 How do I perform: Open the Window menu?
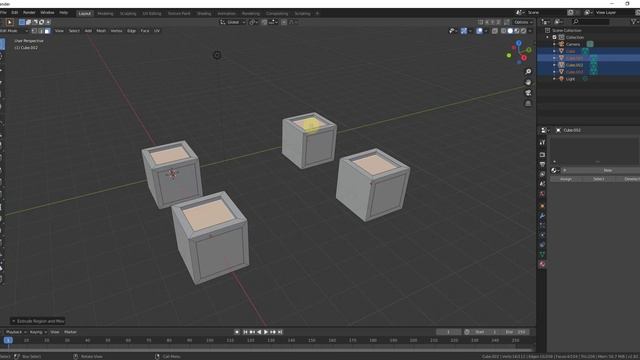click(47, 13)
